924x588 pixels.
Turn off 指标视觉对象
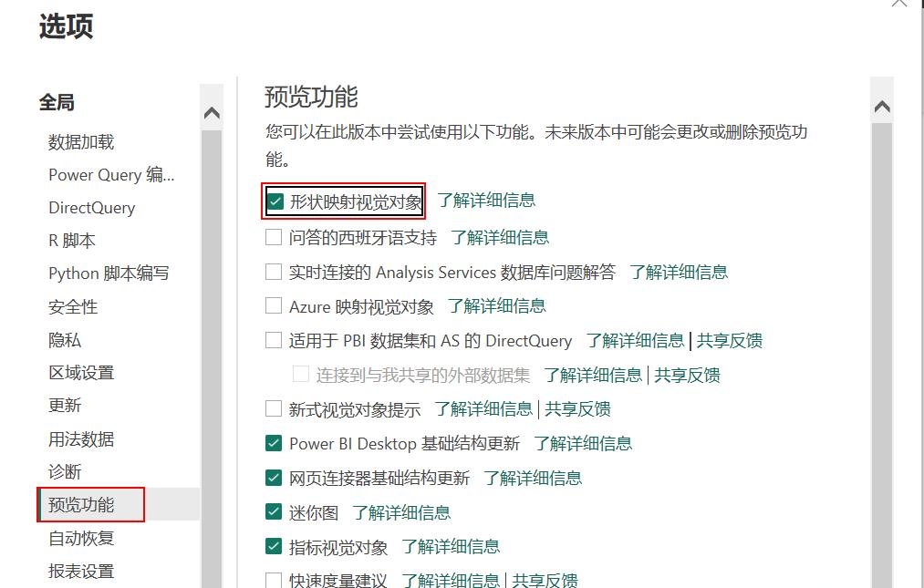coord(273,545)
